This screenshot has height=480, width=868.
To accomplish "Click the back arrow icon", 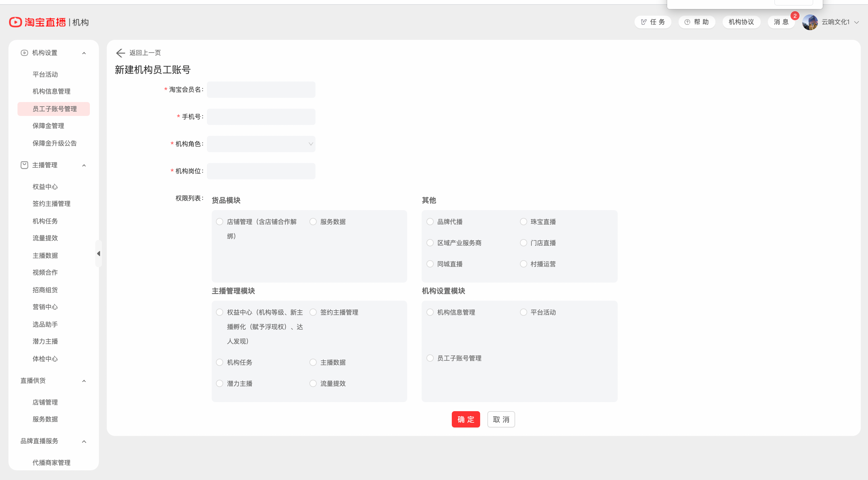I will click(x=120, y=53).
